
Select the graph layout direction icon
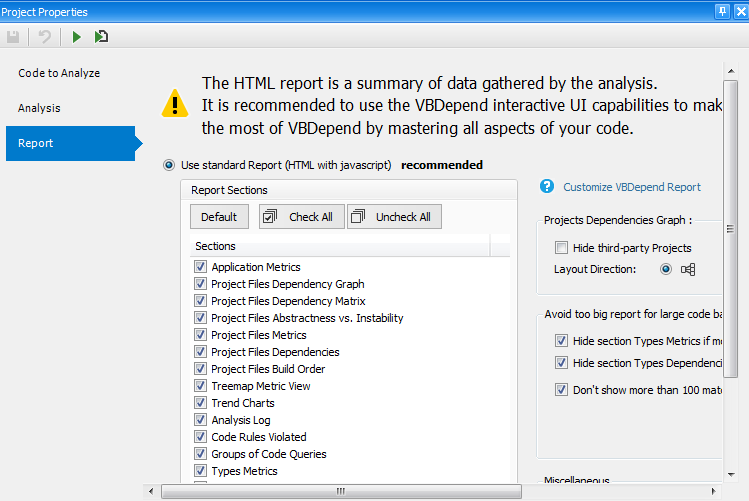pos(688,269)
